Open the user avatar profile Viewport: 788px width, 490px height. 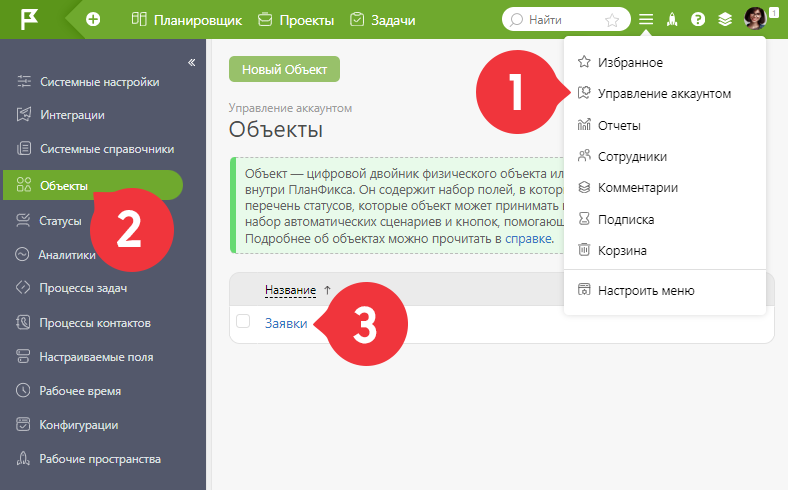coord(755,19)
